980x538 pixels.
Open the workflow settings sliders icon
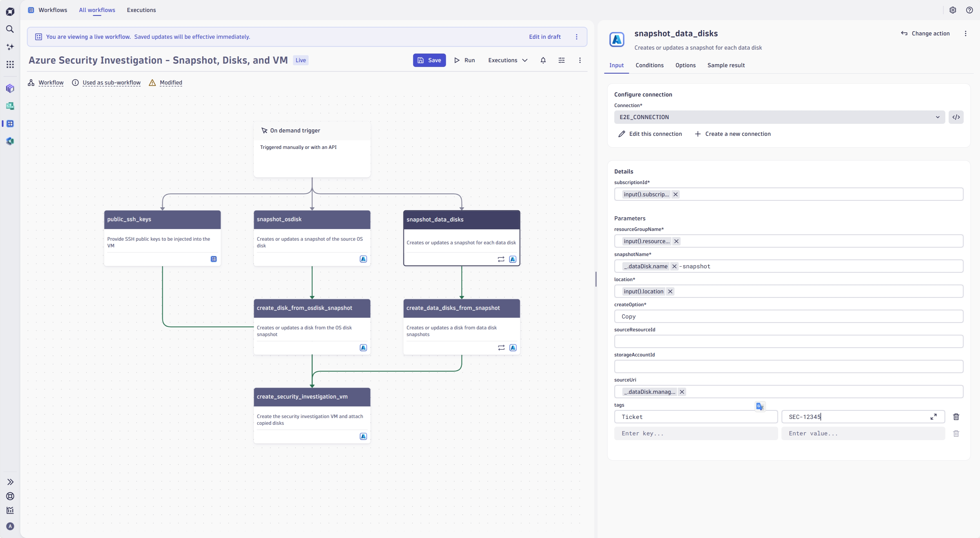561,60
